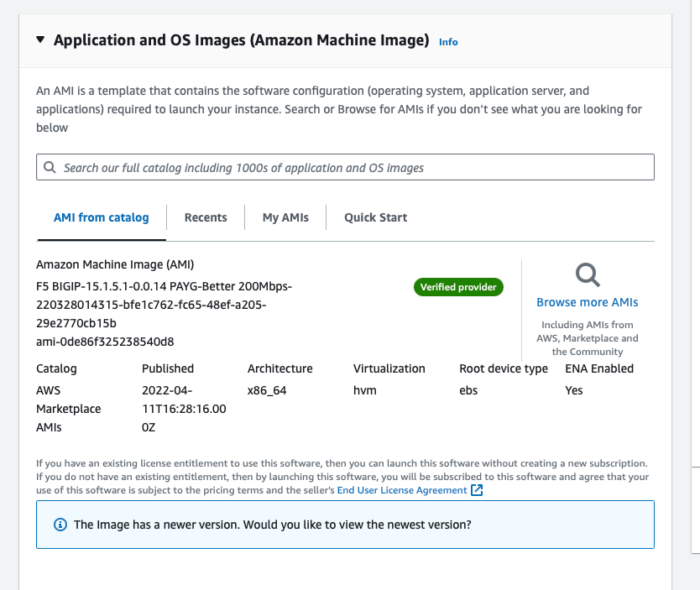Open the Info link beside section title

click(x=448, y=42)
